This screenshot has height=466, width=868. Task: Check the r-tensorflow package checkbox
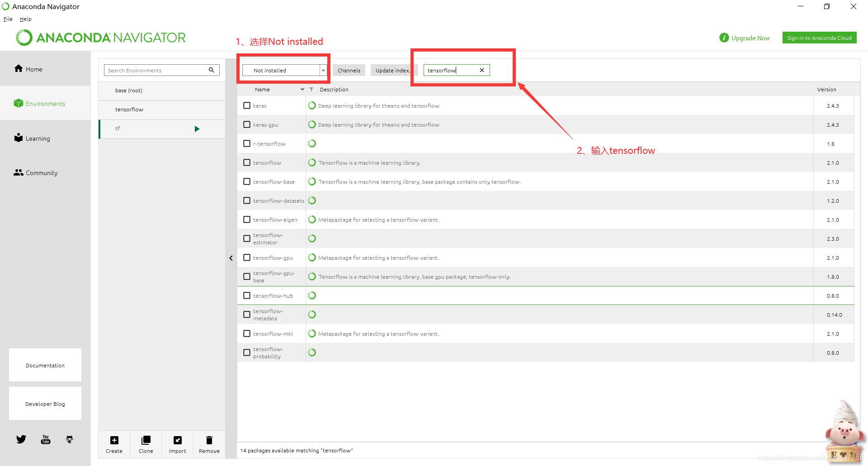[247, 143]
